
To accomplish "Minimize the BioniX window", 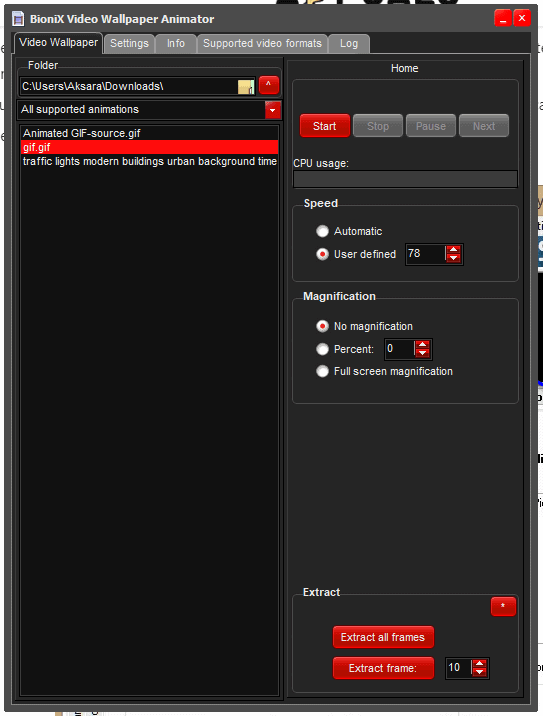I will 502,19.
